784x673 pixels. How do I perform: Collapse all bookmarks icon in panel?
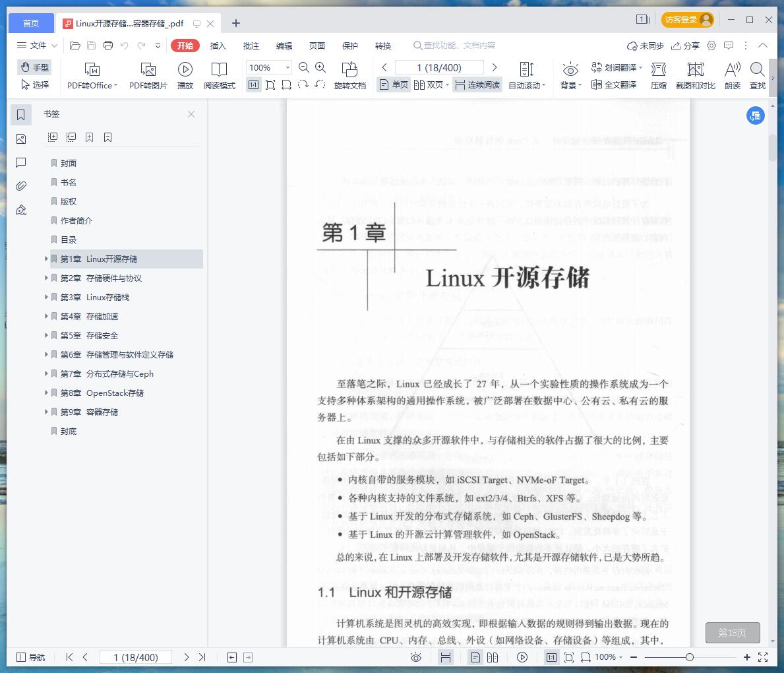pos(71,137)
